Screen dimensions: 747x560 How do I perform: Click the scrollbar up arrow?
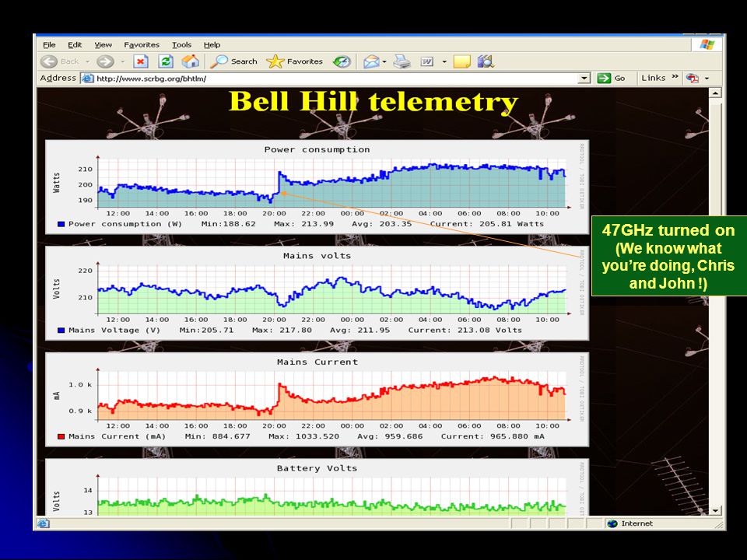click(715, 93)
